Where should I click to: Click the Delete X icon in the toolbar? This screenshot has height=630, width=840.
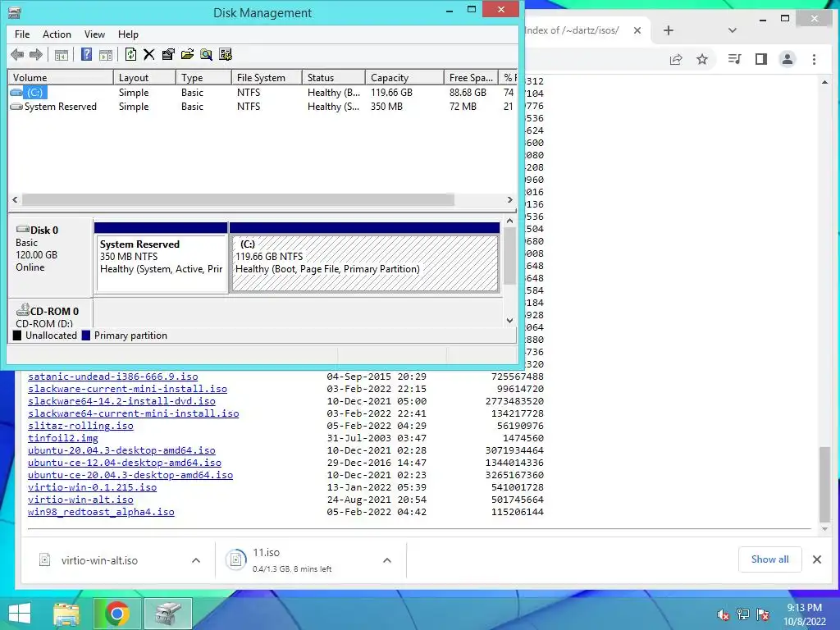[149, 55]
